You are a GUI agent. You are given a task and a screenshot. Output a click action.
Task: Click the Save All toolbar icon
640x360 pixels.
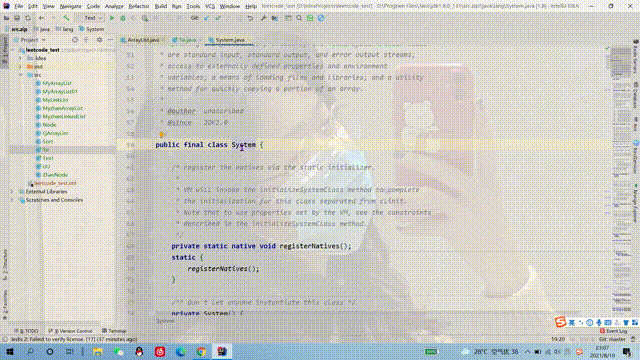17,18
